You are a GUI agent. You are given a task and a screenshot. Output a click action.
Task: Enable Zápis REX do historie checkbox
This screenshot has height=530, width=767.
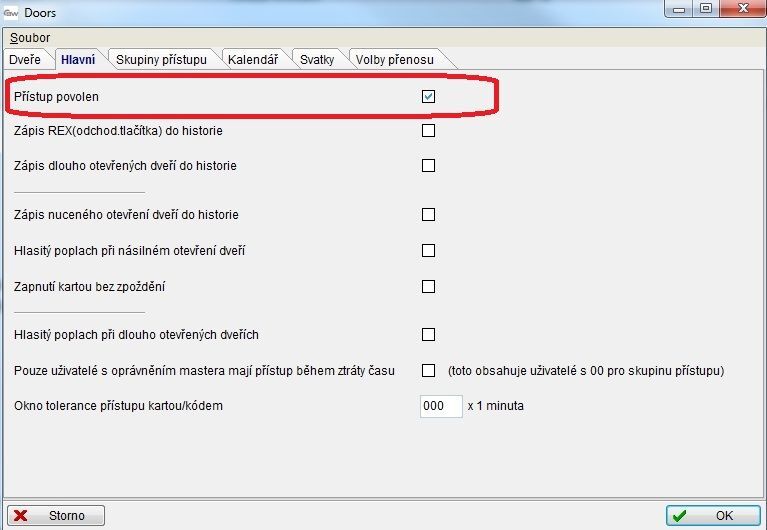pyautogui.click(x=428, y=131)
